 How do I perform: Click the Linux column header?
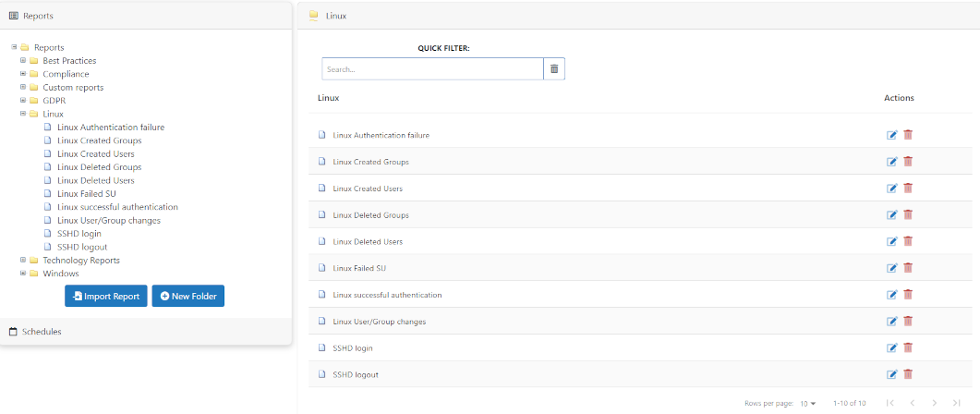(329, 98)
